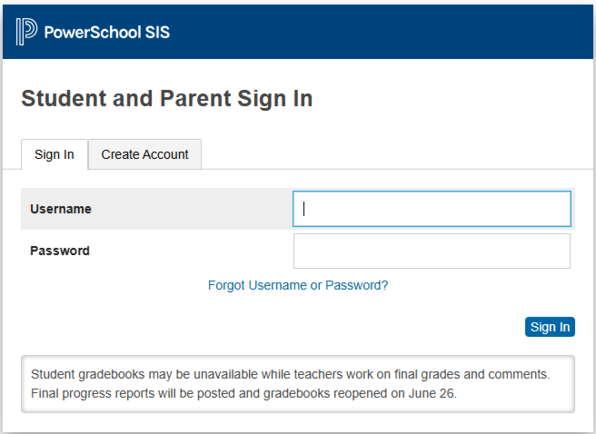
Task: Focus the Username input field
Action: click(432, 209)
